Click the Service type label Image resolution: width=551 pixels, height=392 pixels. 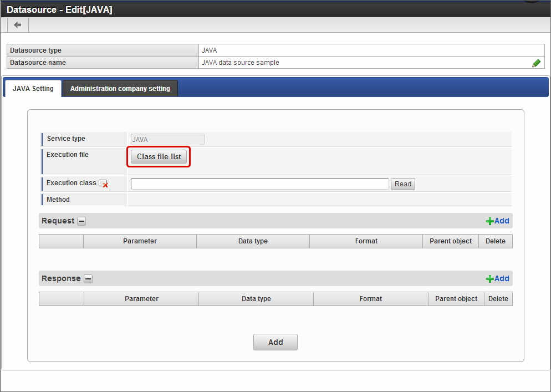66,139
